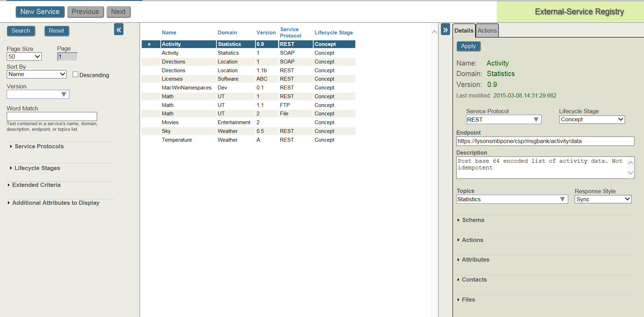This screenshot has height=317, width=644.
Task: Click the Word Match text field
Action: (52, 116)
